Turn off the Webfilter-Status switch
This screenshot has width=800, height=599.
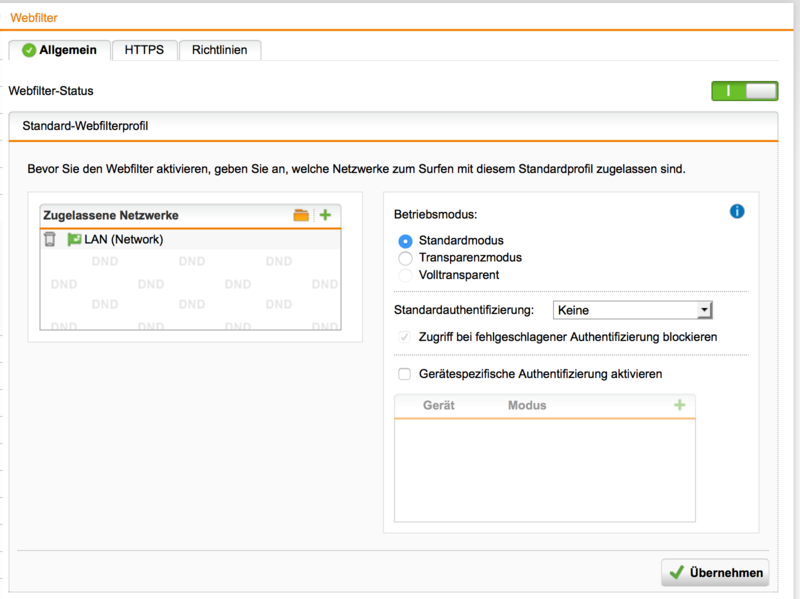(744, 90)
